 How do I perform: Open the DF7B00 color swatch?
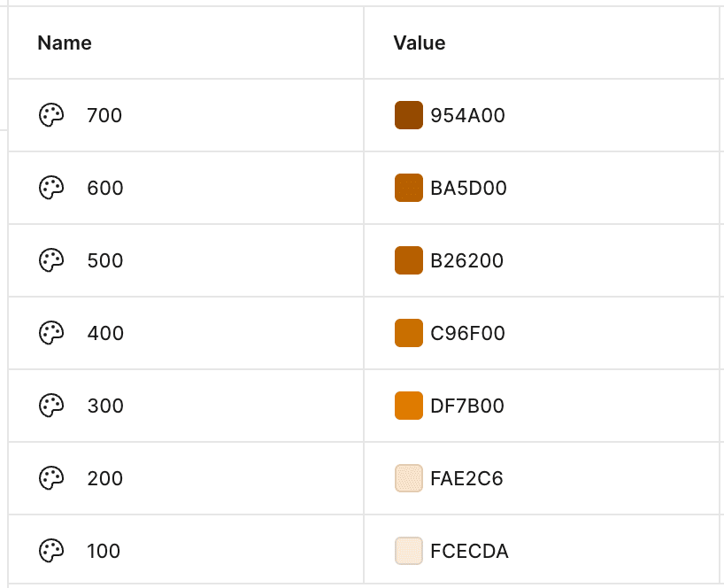pyautogui.click(x=408, y=406)
